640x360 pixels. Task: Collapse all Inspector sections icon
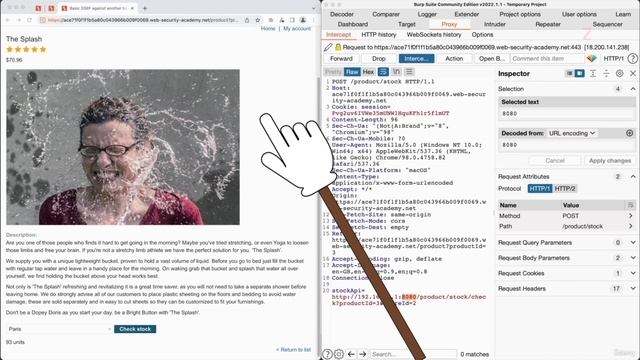(606, 73)
